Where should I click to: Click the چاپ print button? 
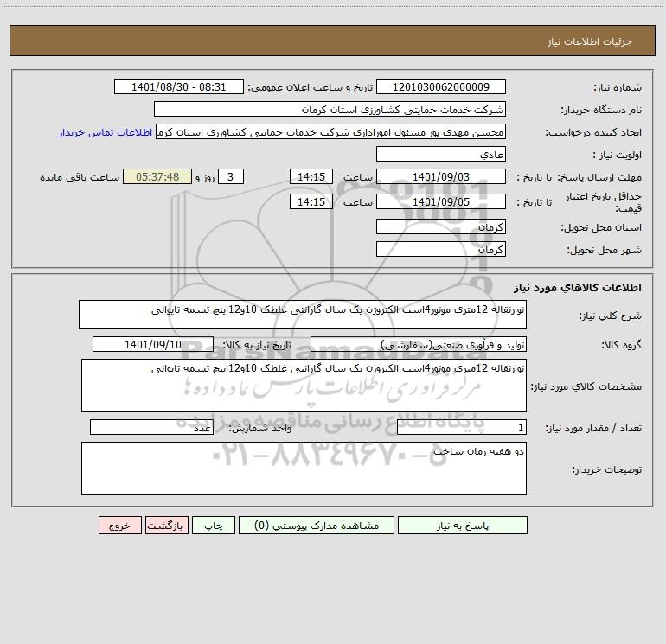[x=214, y=525]
